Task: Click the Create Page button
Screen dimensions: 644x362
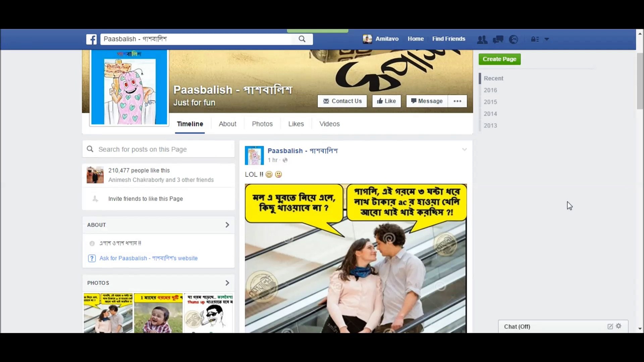Action: click(499, 59)
